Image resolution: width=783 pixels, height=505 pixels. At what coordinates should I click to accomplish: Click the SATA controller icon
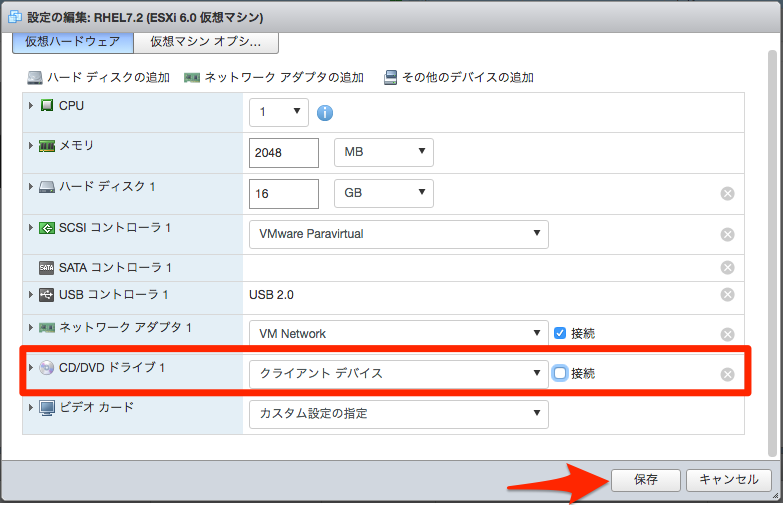point(46,268)
